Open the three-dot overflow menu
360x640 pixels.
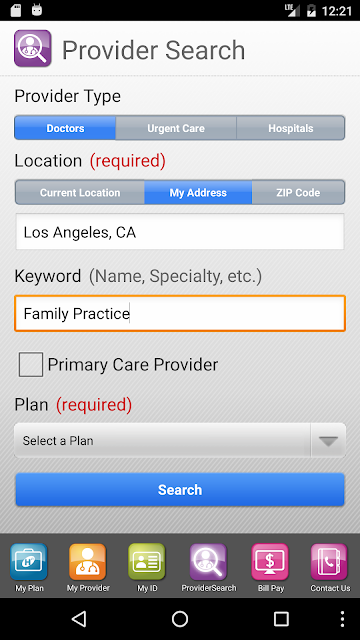click(342, 619)
